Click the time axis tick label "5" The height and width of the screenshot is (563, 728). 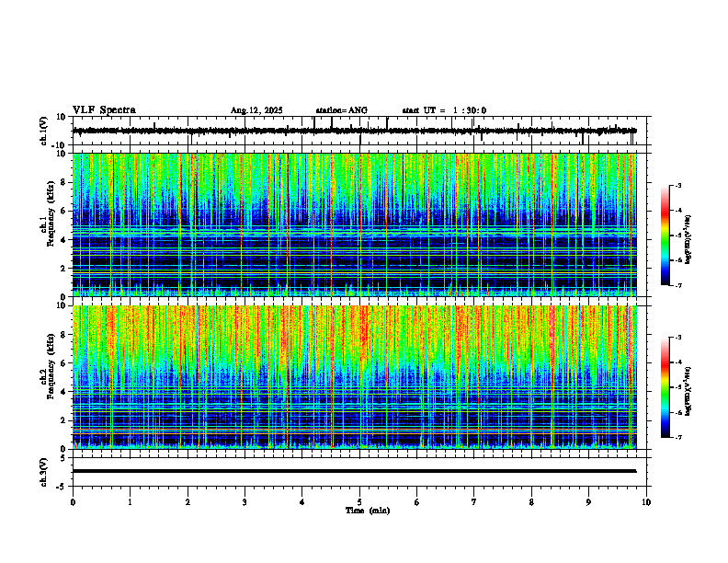pos(359,502)
